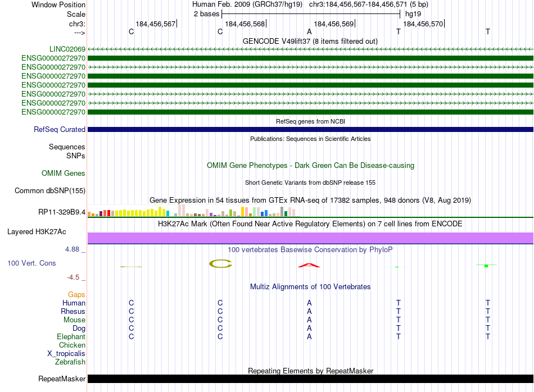Select the Dog species label
534x392 pixels.
pyautogui.click(x=79, y=329)
